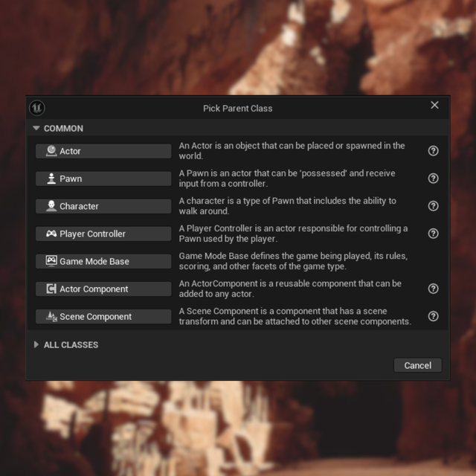The height and width of the screenshot is (476, 476).
Task: Select the Actor parent class
Action: (x=103, y=151)
